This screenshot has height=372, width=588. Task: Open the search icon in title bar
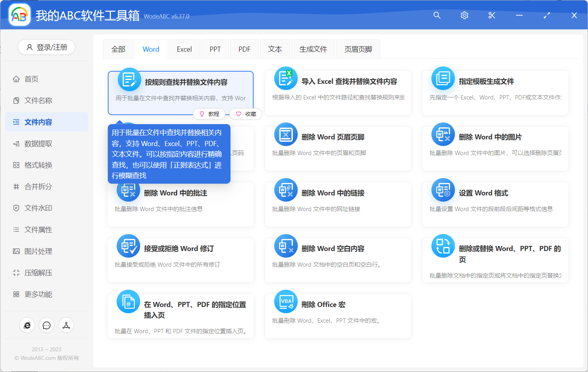point(437,15)
